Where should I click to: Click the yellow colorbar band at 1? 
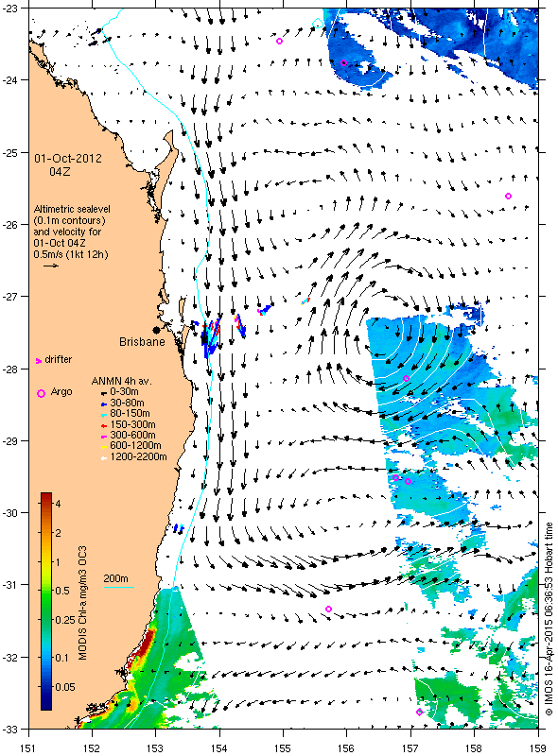coord(46,562)
